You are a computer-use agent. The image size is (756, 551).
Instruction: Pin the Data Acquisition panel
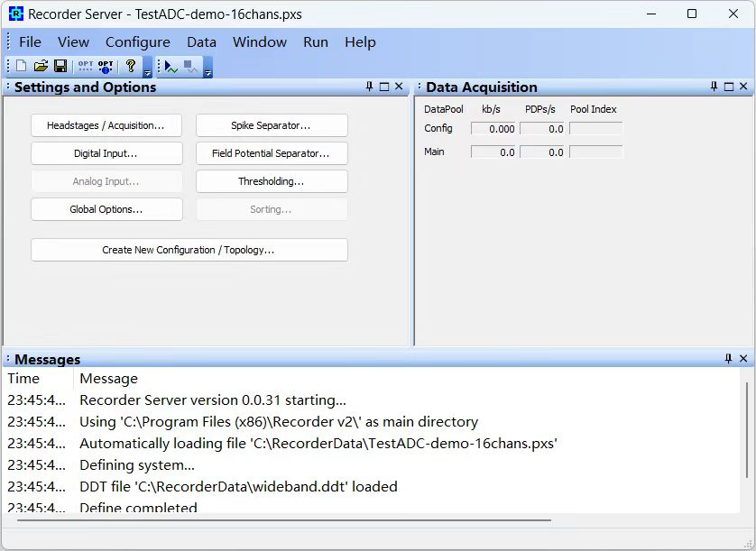(x=715, y=87)
